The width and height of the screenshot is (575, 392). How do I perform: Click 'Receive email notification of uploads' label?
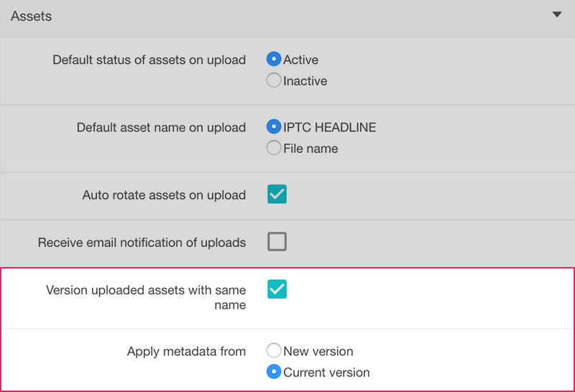[142, 243]
